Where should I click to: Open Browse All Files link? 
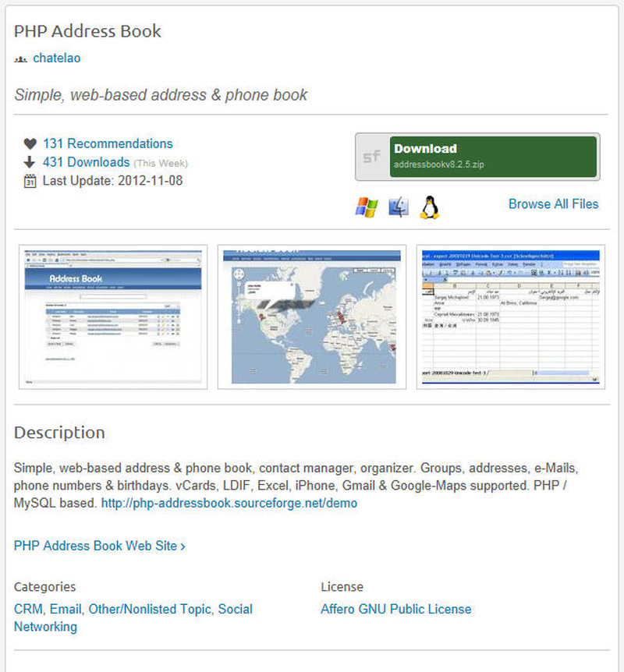click(553, 204)
